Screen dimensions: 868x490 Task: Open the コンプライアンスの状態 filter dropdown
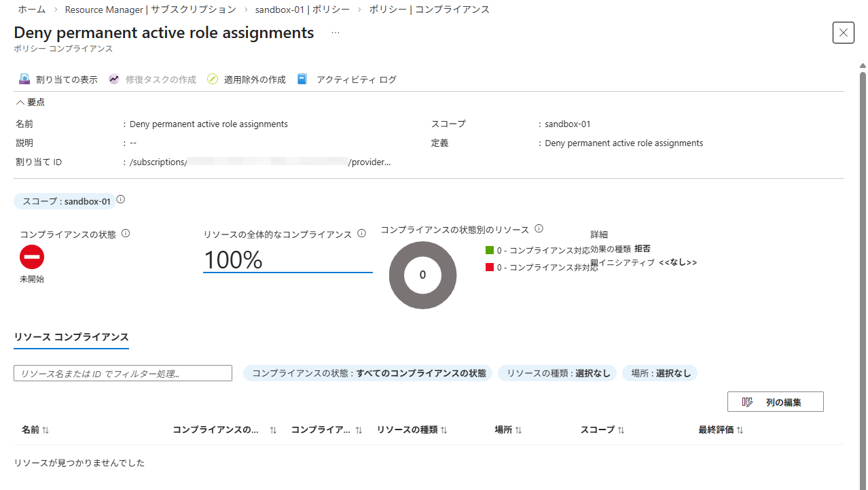pyautogui.click(x=367, y=372)
